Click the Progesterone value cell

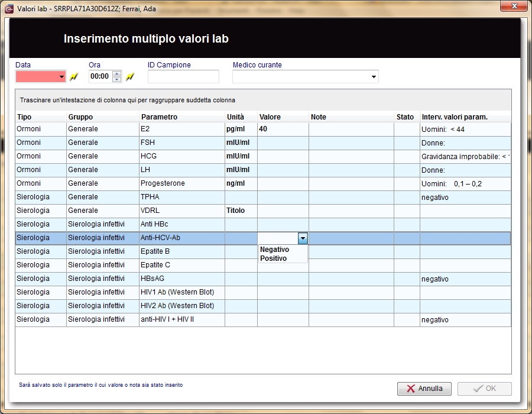pyautogui.click(x=283, y=183)
